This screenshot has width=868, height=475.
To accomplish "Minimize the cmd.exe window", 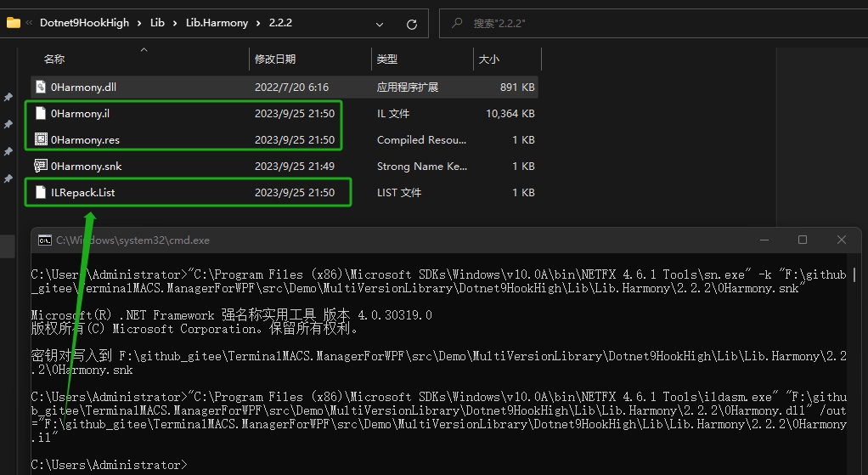I will (764, 240).
